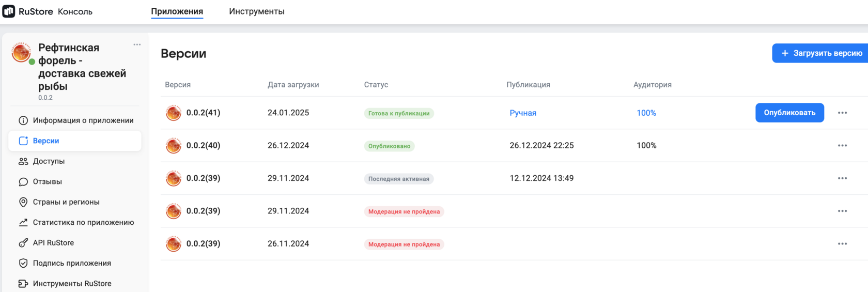Open app options menu beside the app title
Image resolution: width=868 pixels, height=292 pixels.
[x=137, y=44]
